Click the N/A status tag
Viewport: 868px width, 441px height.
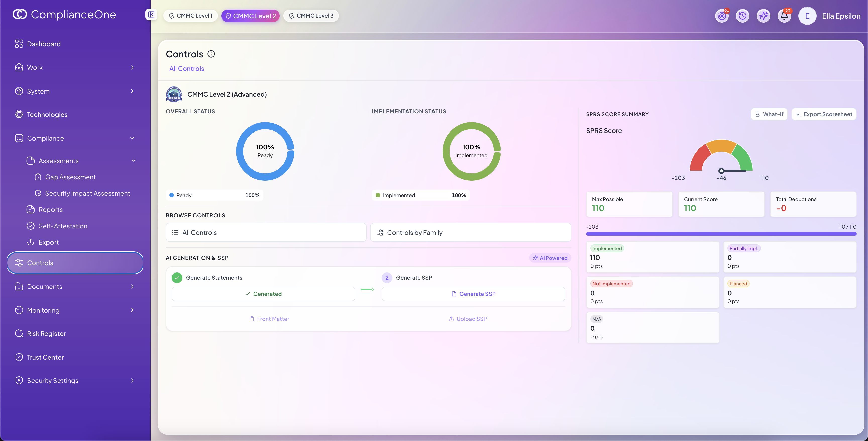pyautogui.click(x=596, y=319)
